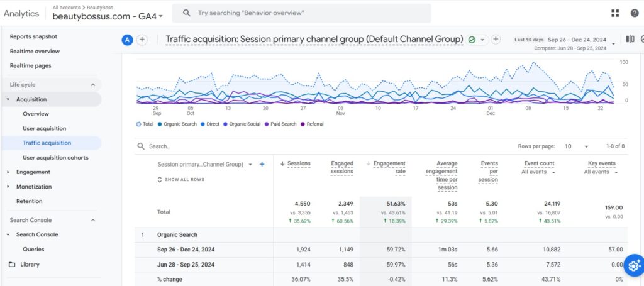Select Realtime overview in the sidebar
This screenshot has width=644, height=286.
click(35, 51)
